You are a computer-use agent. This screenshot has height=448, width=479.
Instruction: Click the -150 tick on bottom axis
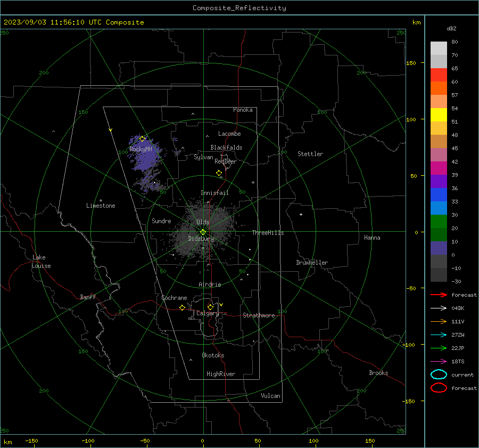(x=31, y=441)
